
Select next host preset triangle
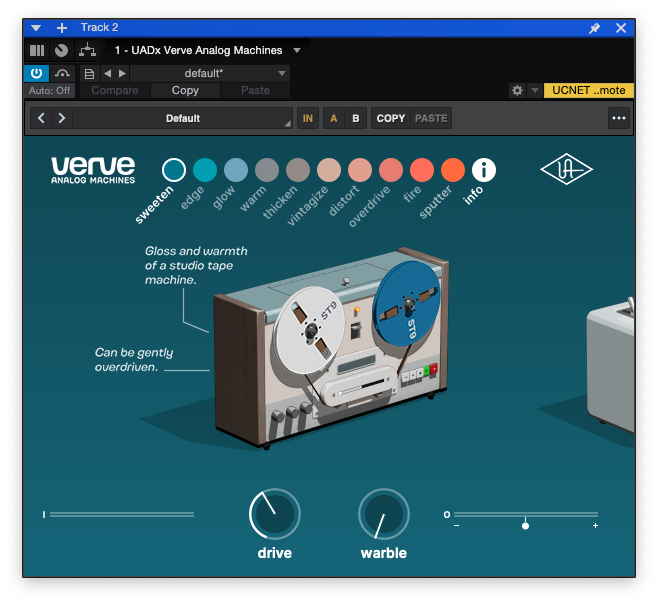122,73
